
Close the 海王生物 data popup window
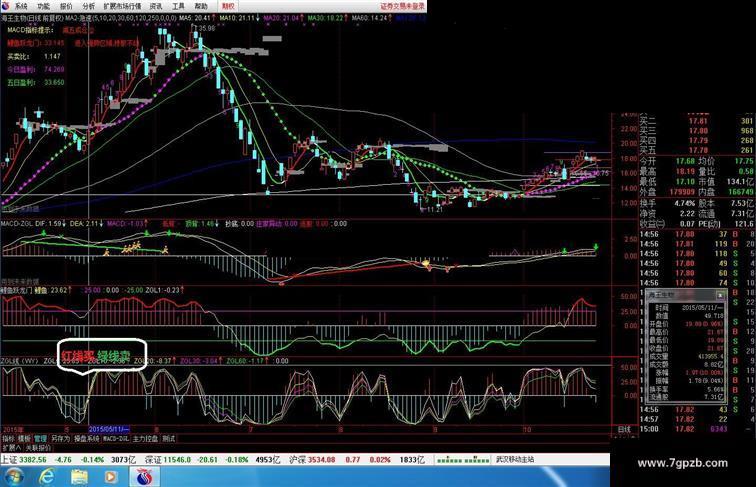pos(720,295)
